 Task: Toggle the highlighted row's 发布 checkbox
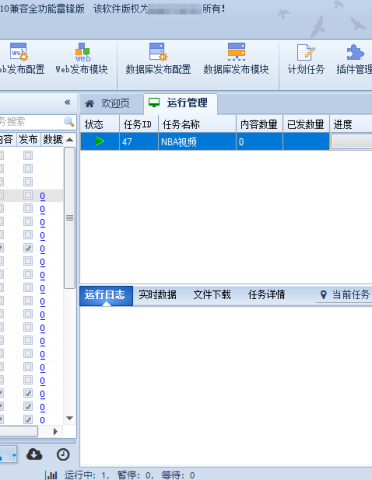coord(28,195)
